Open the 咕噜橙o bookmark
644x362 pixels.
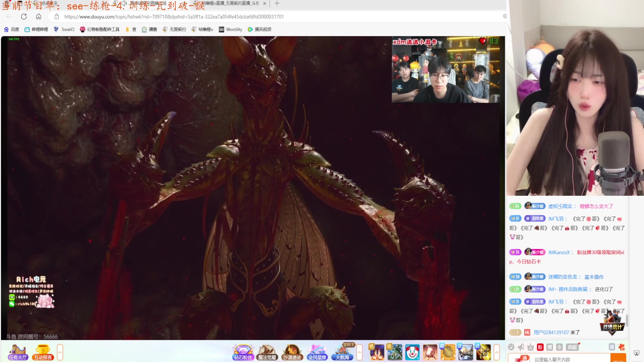202,29
